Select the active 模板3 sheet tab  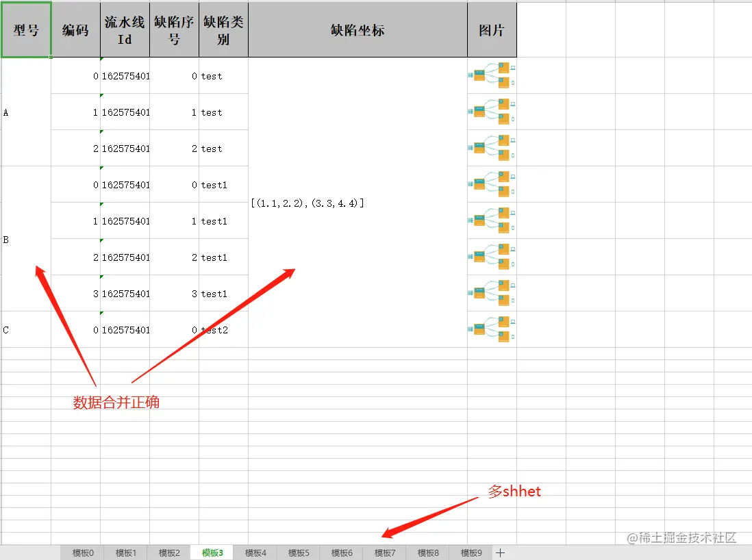212,552
